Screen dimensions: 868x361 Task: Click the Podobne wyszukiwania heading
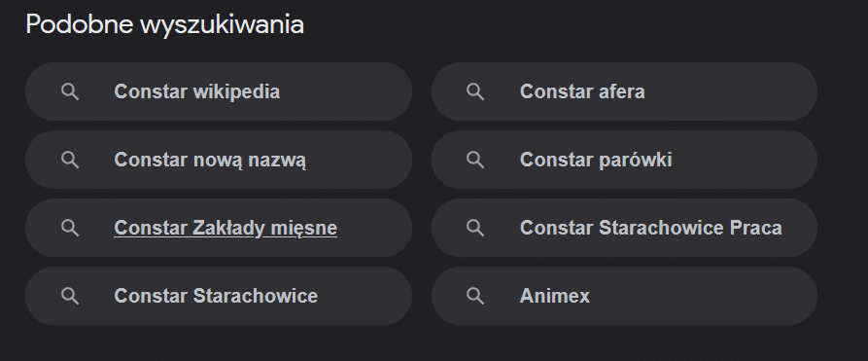coord(165,25)
